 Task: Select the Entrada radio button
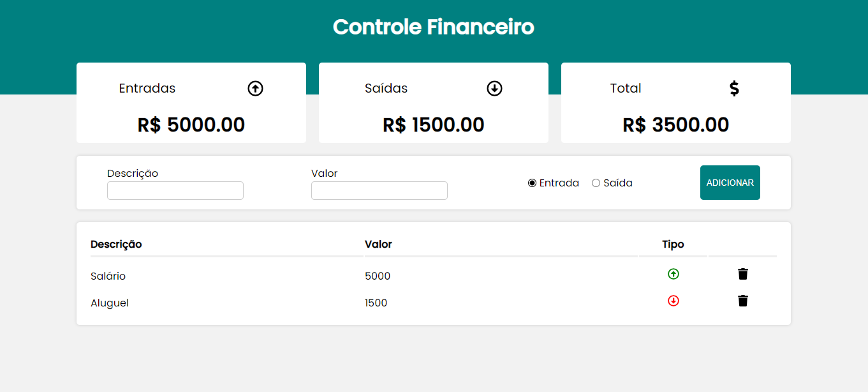click(x=532, y=183)
